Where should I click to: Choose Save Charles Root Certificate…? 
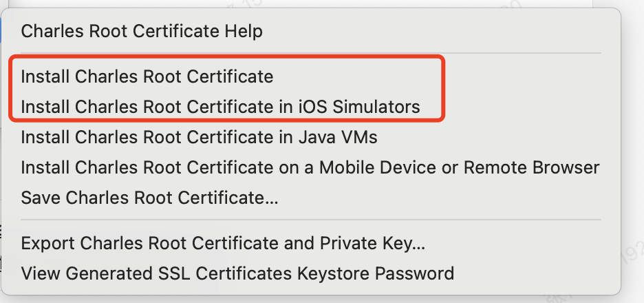click(x=149, y=198)
